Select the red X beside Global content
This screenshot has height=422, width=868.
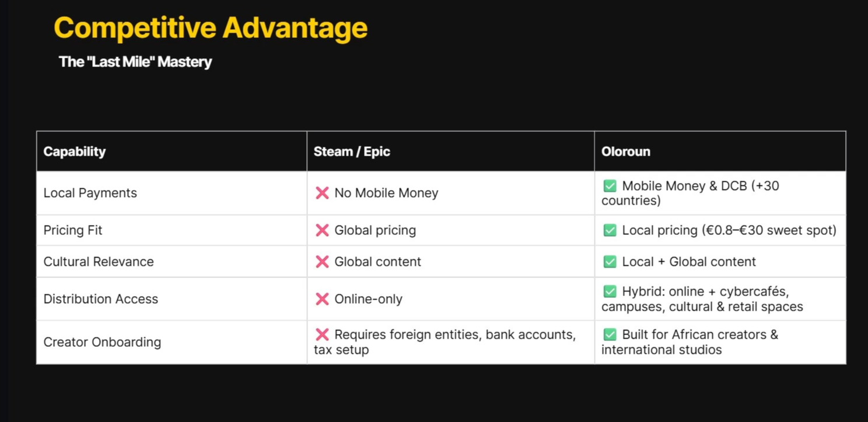tap(322, 262)
